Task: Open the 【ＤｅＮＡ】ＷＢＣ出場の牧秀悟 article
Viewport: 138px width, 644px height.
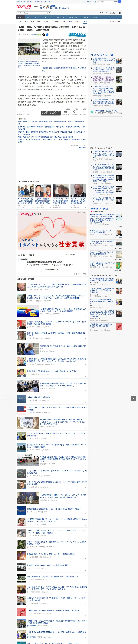Action: (x=57, y=483)
